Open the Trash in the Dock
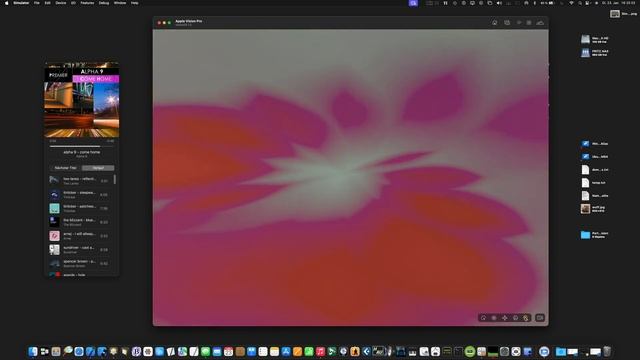Viewport: 640px width, 360px height. click(607, 351)
